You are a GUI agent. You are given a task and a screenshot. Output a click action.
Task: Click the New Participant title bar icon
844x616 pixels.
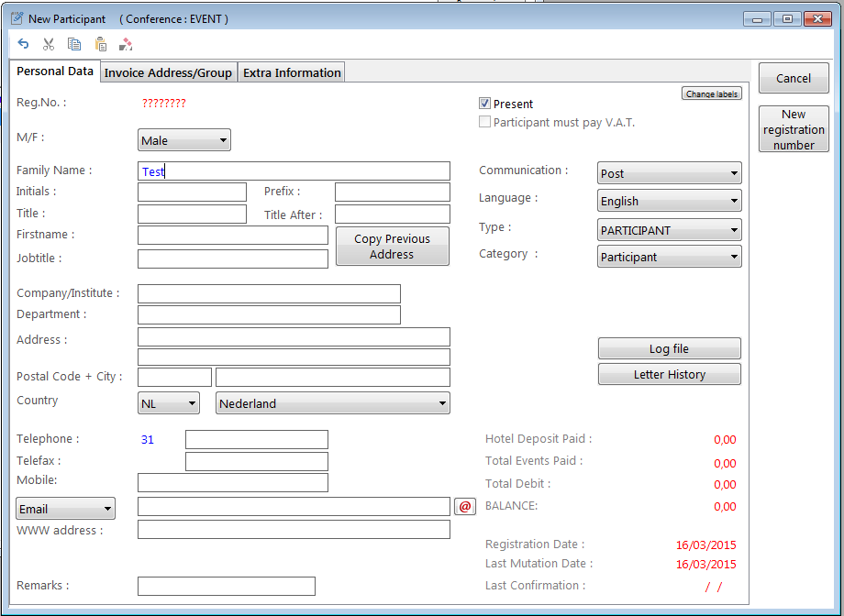(x=17, y=18)
